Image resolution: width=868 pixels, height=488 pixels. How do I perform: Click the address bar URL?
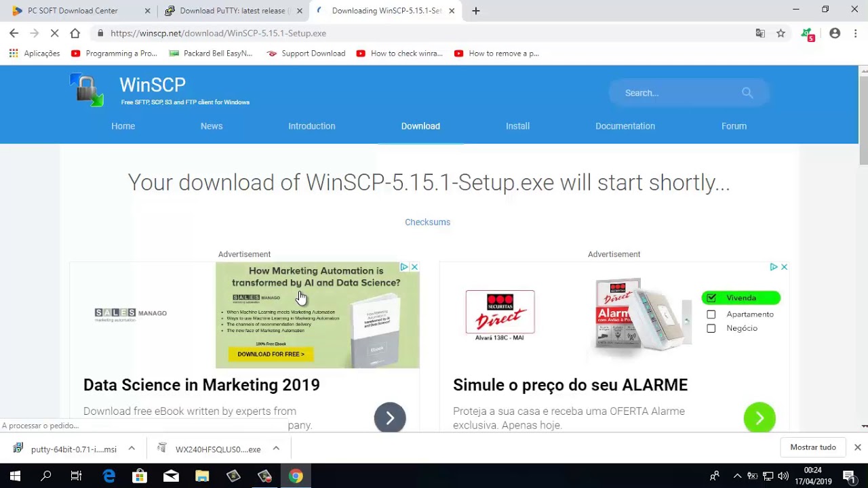pyautogui.click(x=218, y=33)
